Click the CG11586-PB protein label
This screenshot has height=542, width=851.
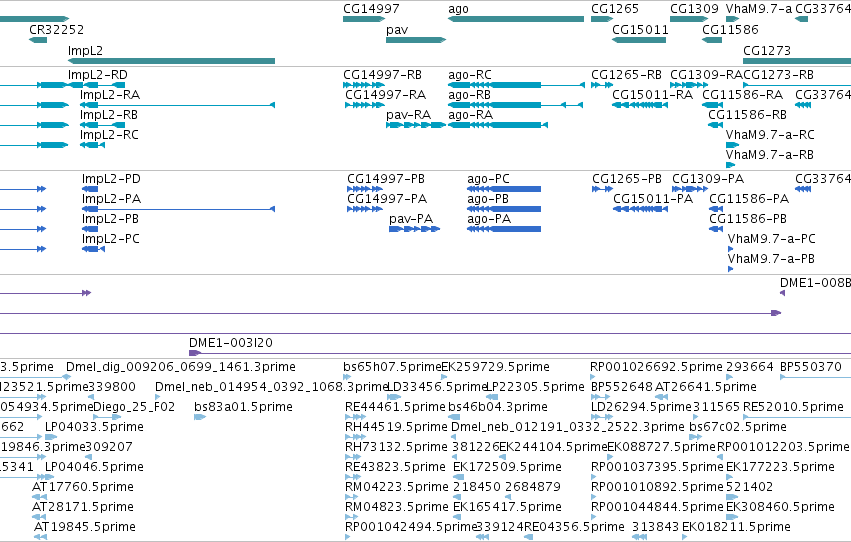point(748,219)
